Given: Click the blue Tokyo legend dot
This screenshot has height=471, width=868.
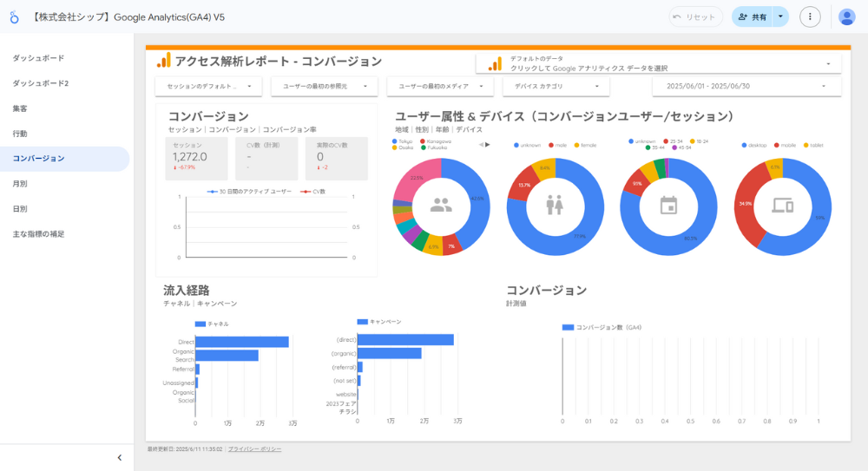Looking at the screenshot, I should pyautogui.click(x=395, y=141).
